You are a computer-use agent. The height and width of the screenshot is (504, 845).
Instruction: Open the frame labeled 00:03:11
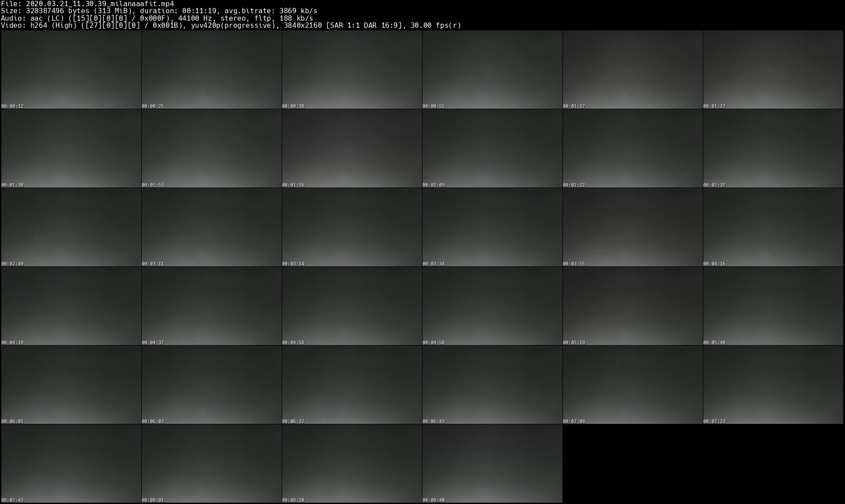pos(212,227)
